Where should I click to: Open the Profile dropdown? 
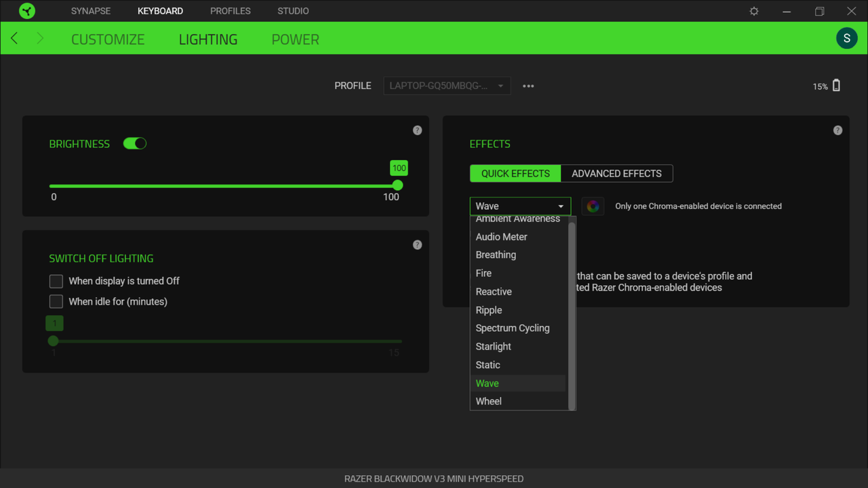(x=447, y=86)
